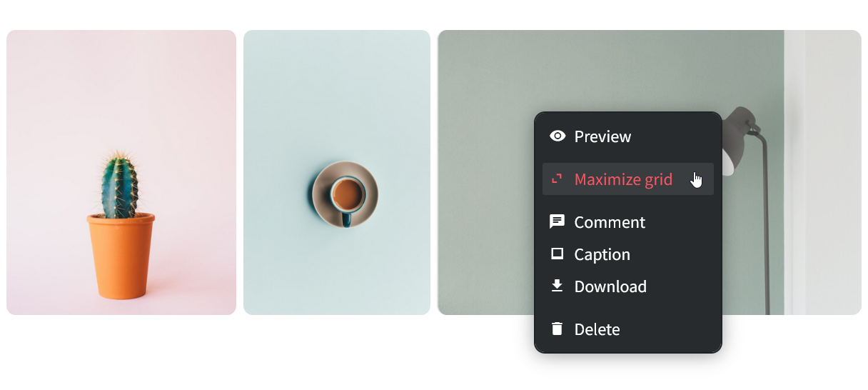This screenshot has width=868, height=390.
Task: Open the pink cactus photo thumbnail
Action: (121, 172)
